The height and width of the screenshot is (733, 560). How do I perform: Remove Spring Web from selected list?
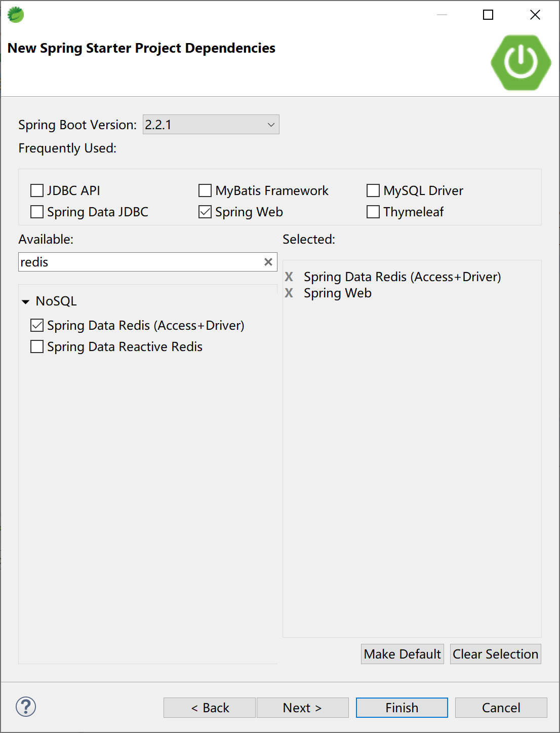(x=289, y=293)
